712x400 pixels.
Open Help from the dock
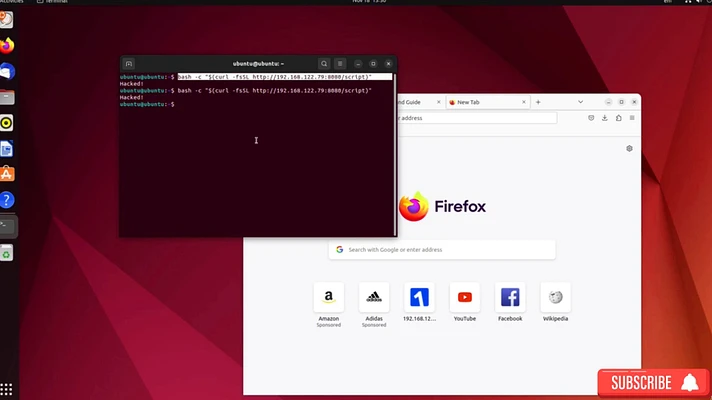(7, 200)
